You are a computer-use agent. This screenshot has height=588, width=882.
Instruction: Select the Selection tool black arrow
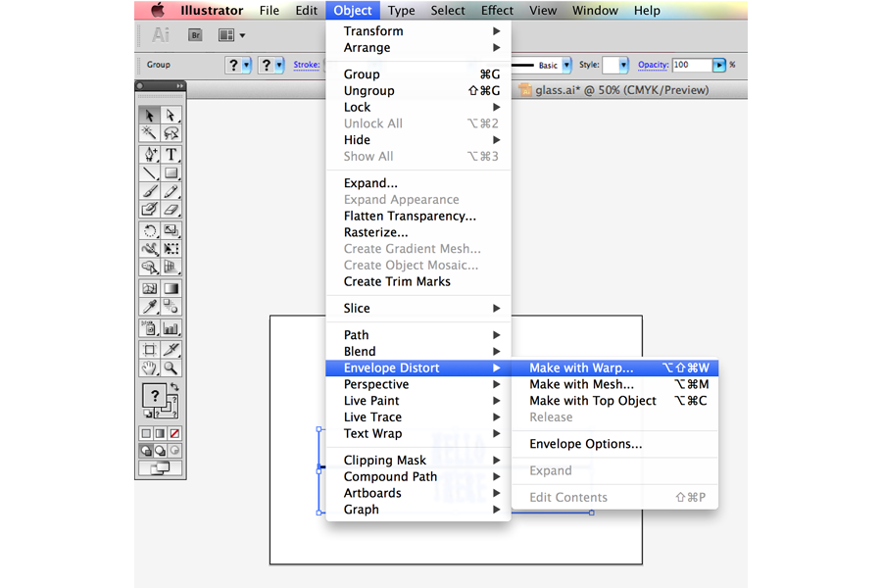click(x=150, y=116)
